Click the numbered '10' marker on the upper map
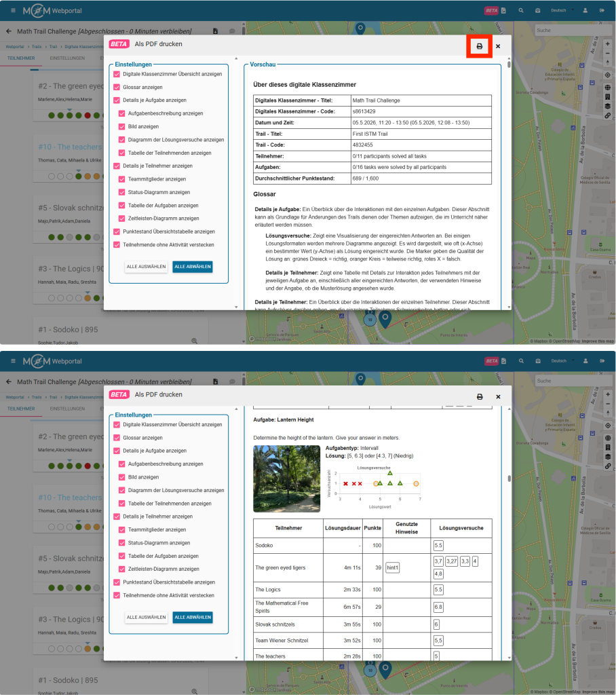 pos(370,320)
